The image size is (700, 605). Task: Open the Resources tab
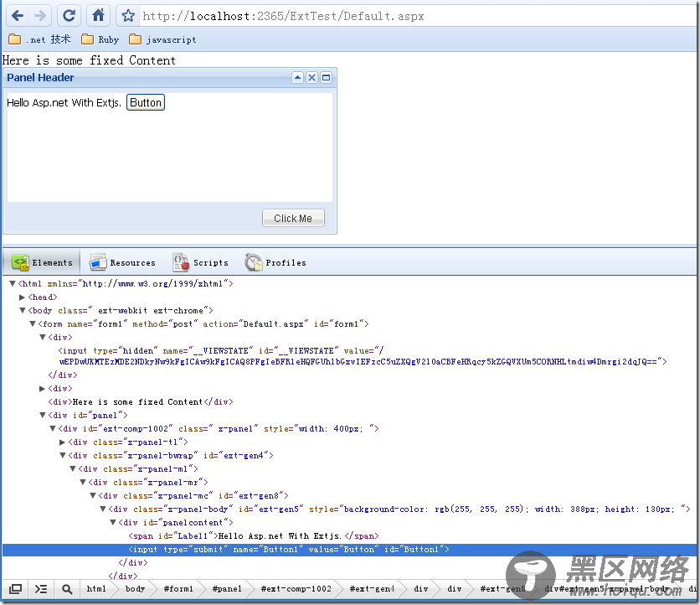pyautogui.click(x=122, y=263)
